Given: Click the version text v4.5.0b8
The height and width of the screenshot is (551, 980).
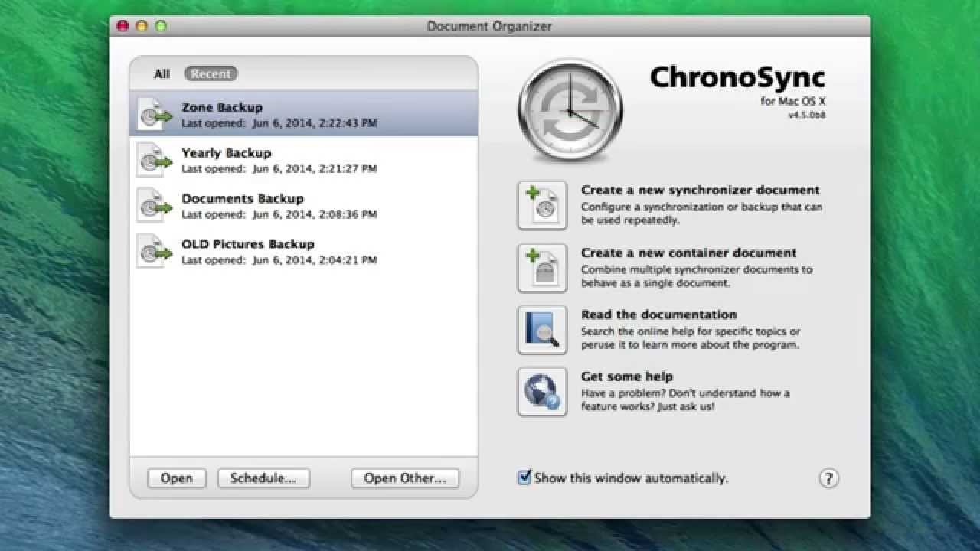Looking at the screenshot, I should tap(807, 116).
